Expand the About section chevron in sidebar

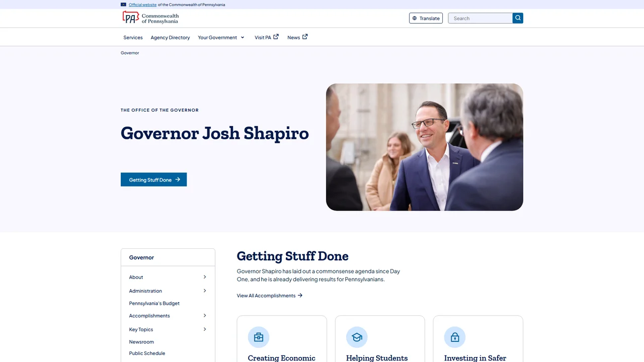[205, 277]
